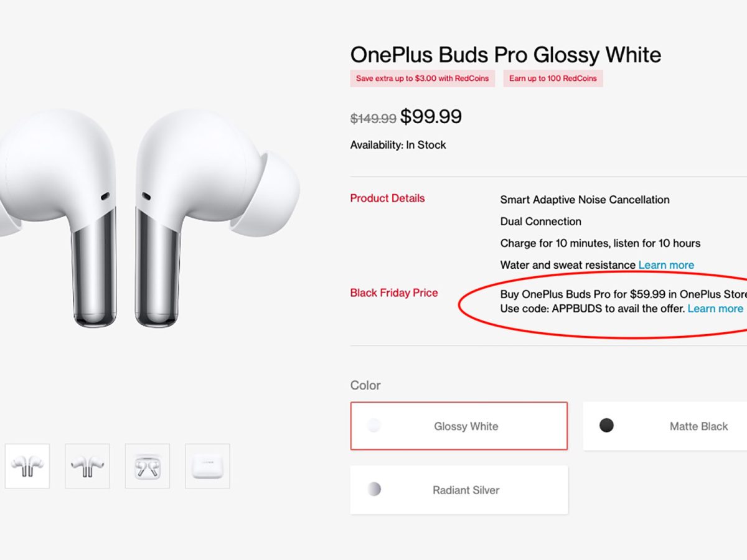Choose the Glossy White color option
This screenshot has height=560, width=747.
(459, 426)
